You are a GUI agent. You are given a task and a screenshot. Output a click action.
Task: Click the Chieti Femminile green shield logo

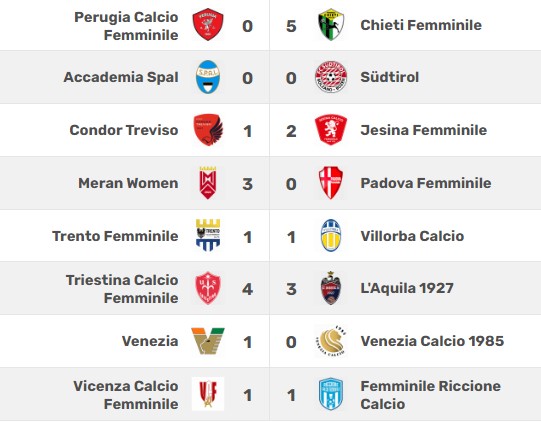(331, 24)
